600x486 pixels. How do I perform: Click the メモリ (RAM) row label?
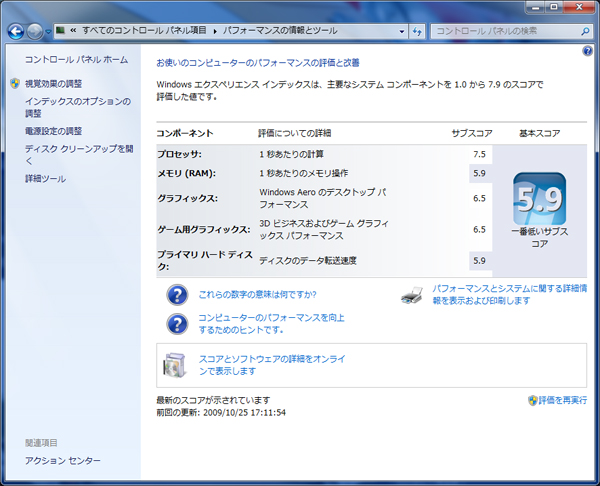click(187, 173)
